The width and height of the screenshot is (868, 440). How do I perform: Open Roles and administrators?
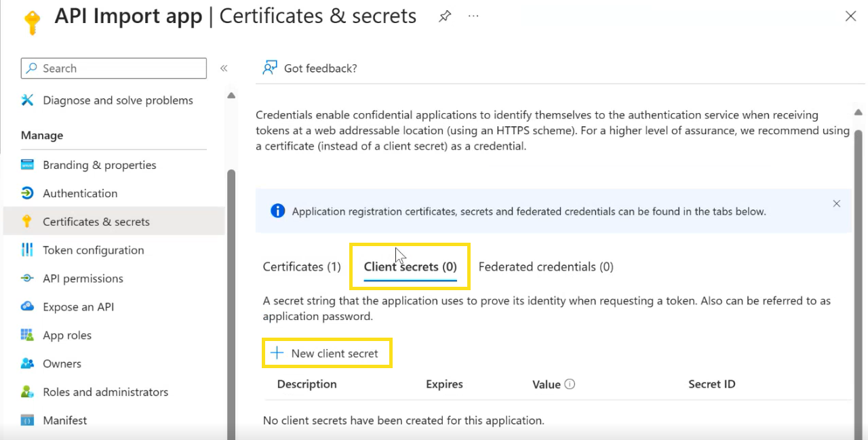(105, 392)
